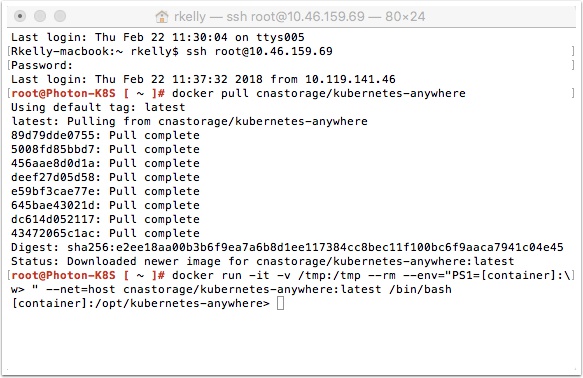
Task: Click the first red root@Photon-K8S prompt
Action: coord(63,93)
